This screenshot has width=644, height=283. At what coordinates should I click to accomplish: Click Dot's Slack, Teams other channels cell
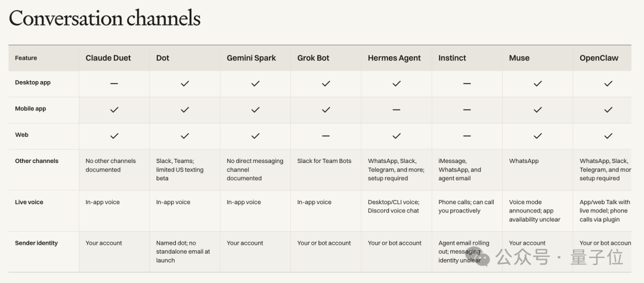tap(179, 170)
